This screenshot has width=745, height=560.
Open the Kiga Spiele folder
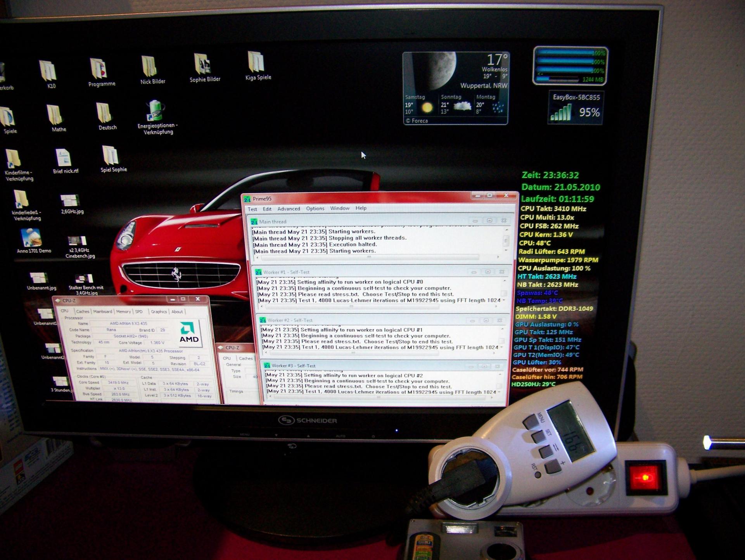(256, 62)
